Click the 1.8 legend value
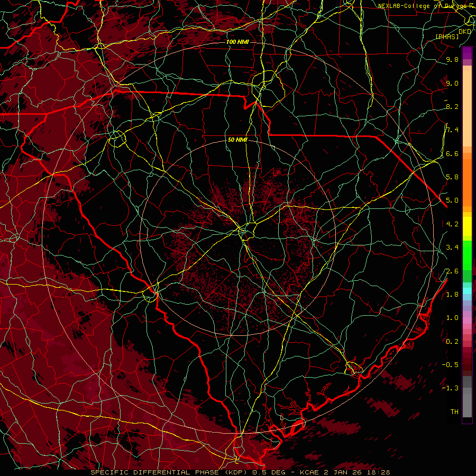This screenshot has width=476, height=476. click(452, 295)
